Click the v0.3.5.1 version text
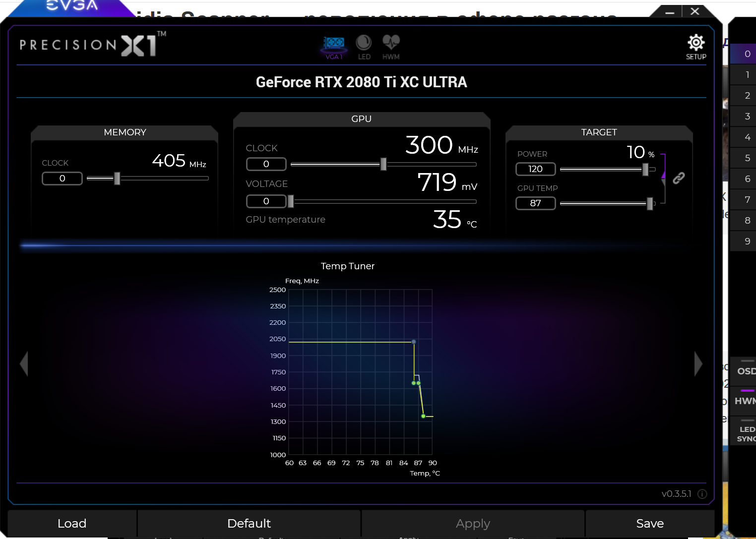Image resolution: width=756 pixels, height=539 pixels. [676, 494]
